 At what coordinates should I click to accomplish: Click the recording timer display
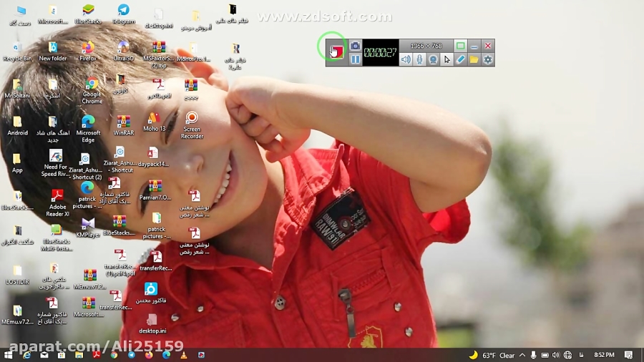381,52
